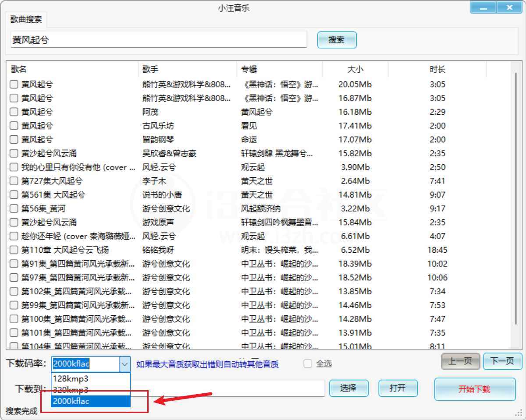The height and width of the screenshot is (420, 526).
Task: Click artist 留韵钢琴 in the list
Action: click(158, 140)
